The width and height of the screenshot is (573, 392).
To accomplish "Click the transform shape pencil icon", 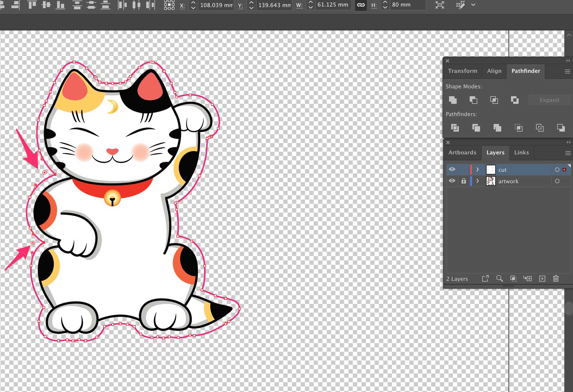I will click(x=460, y=5).
